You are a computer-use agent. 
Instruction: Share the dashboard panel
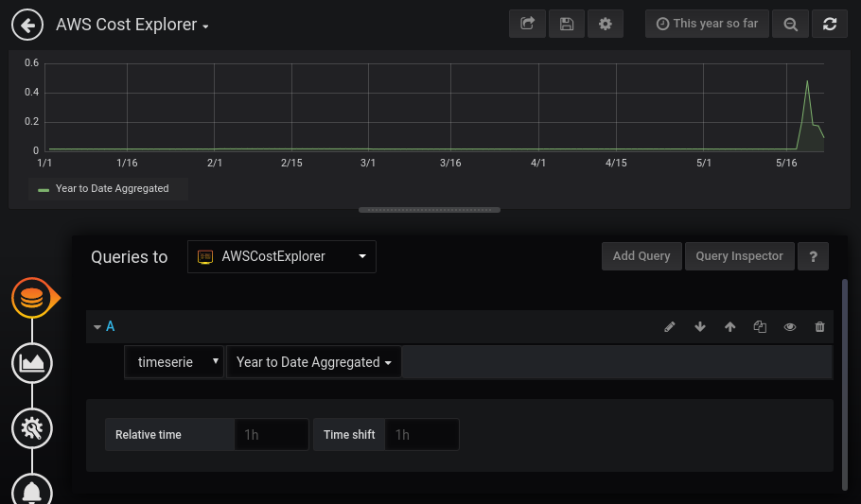tap(527, 24)
